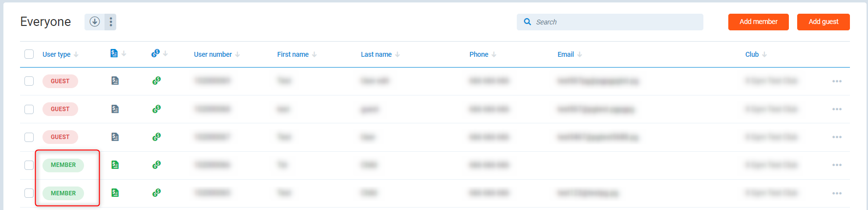
Task: Click the download icon next to Everyone
Action: (95, 22)
